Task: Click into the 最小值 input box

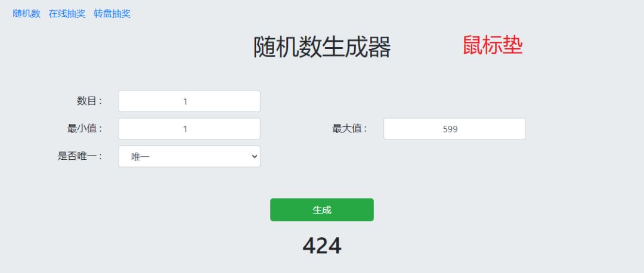Action: [190, 129]
